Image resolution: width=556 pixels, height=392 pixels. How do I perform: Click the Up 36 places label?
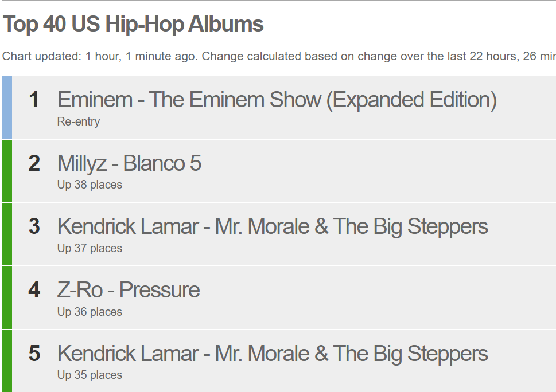coord(90,312)
